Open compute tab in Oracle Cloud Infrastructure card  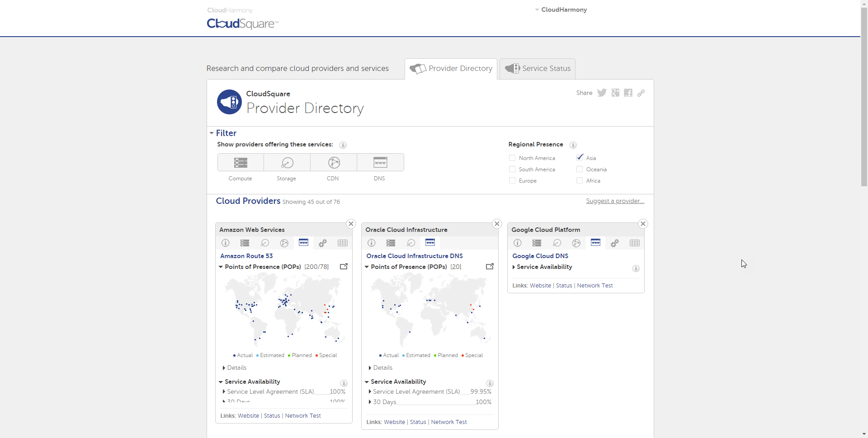coord(391,243)
